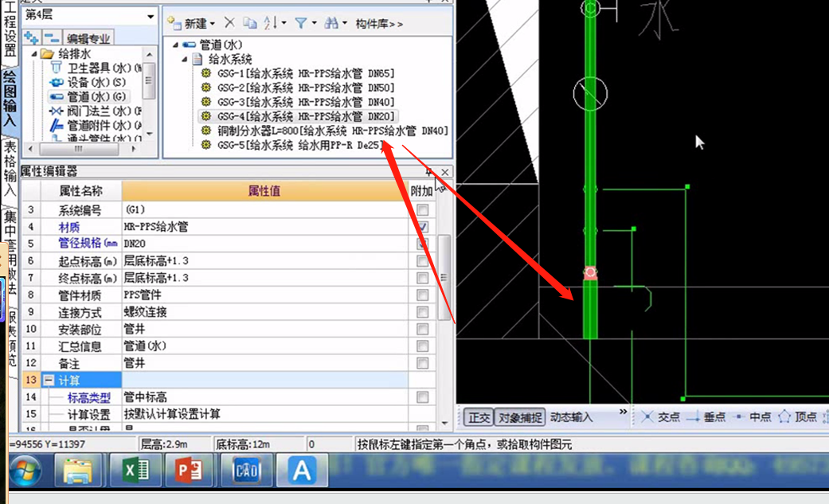
Task: Open the 构件库>> component library
Action: click(378, 23)
